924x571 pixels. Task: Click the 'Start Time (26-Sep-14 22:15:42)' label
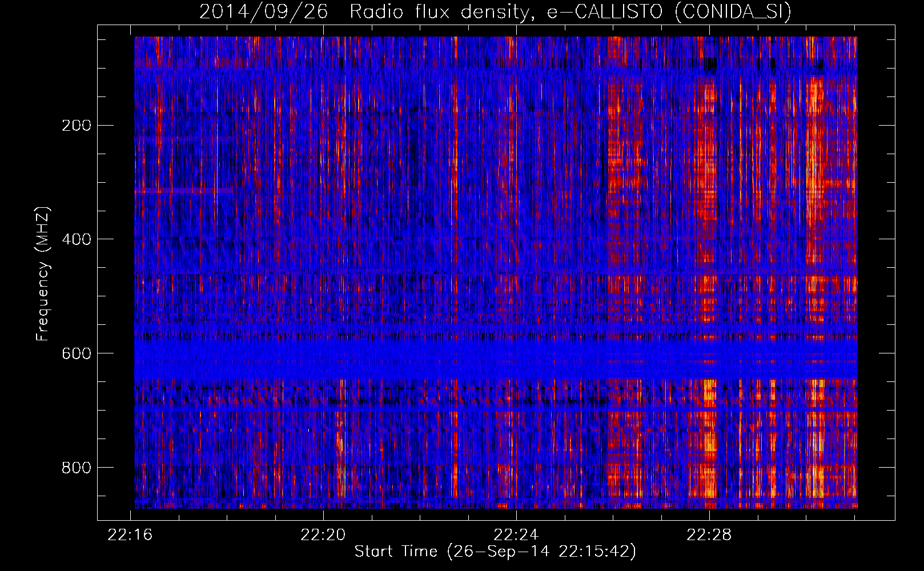495,552
